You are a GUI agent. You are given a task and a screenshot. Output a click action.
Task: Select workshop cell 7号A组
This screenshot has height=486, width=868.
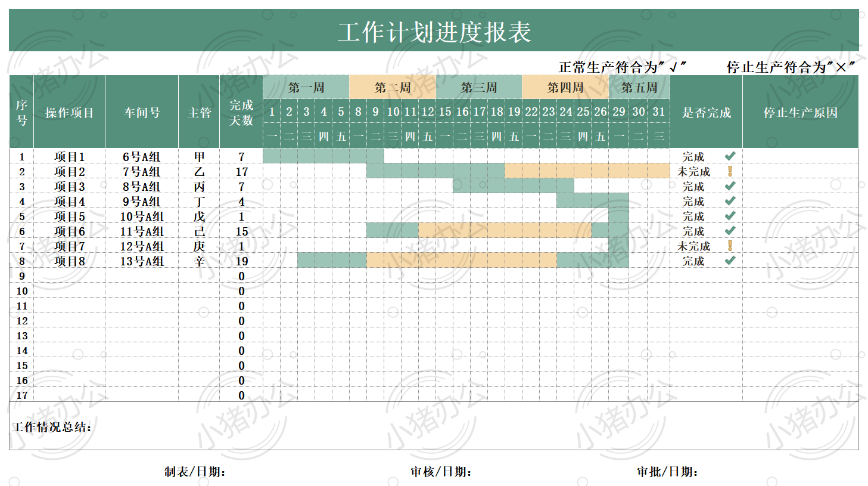[142, 171]
